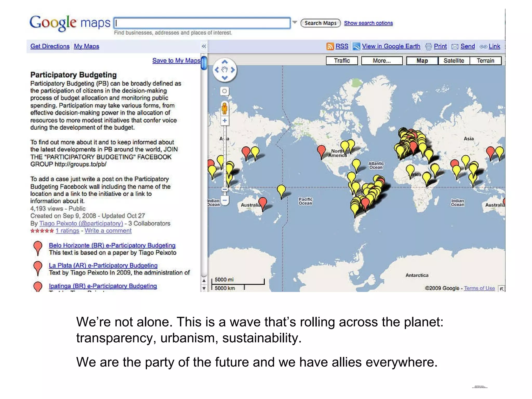Click red marker icon beside La Plata entry
This screenshot has width=532, height=399.
(x=38, y=268)
